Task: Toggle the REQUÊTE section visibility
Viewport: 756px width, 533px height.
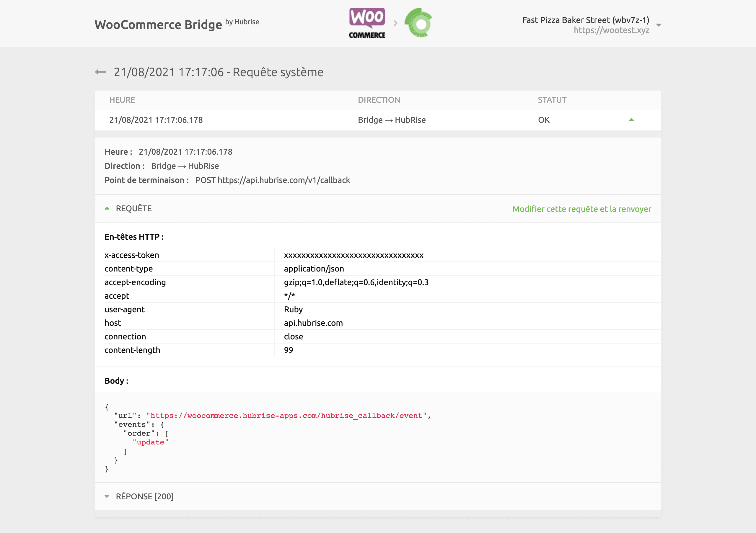Action: [133, 208]
